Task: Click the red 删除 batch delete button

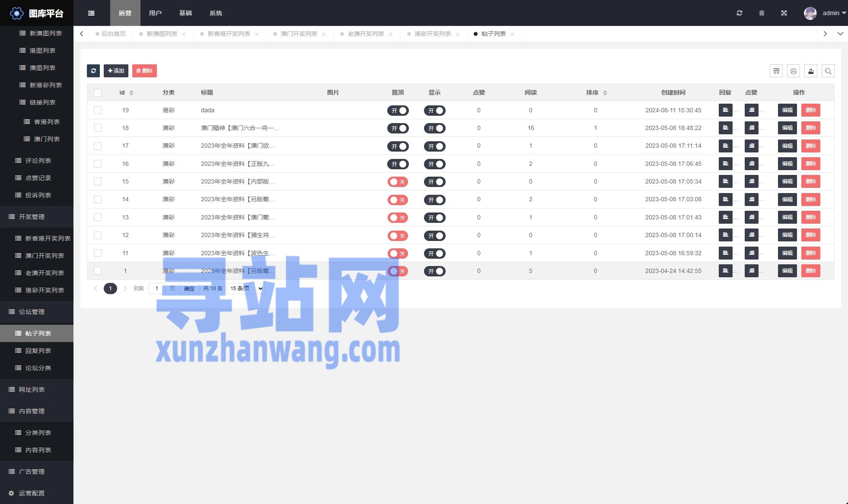Action: click(144, 71)
